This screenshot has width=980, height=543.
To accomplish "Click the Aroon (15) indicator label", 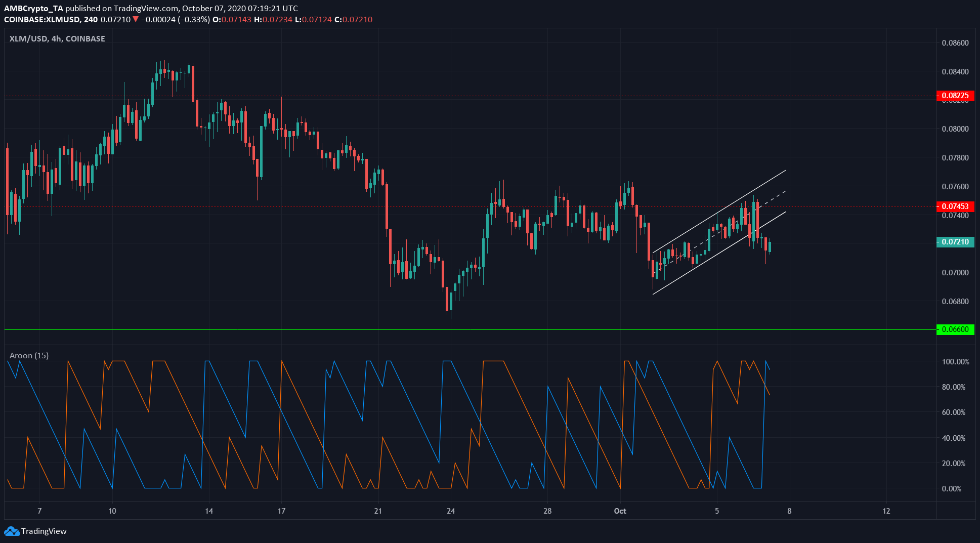I will [29, 355].
